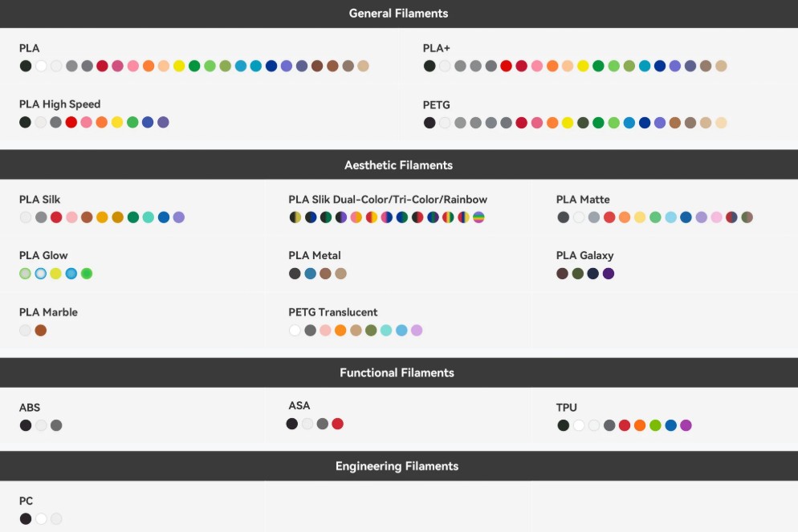Select the lime green TPU swatch

[655, 425]
